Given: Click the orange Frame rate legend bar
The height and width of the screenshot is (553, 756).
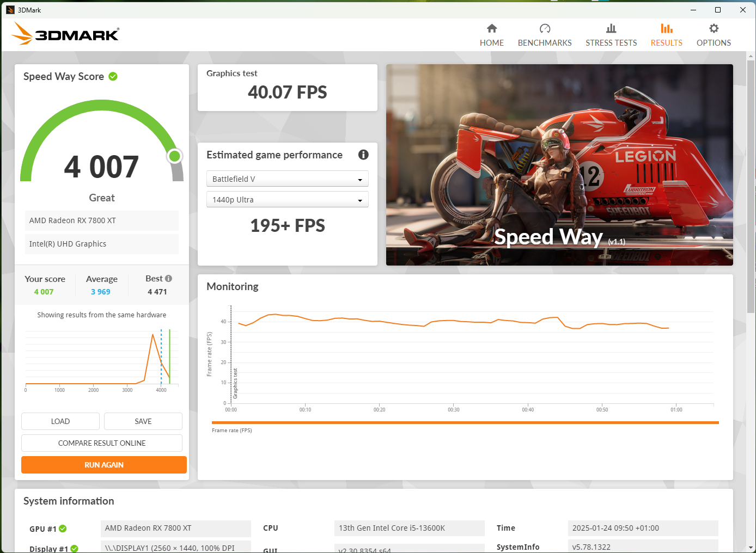Looking at the screenshot, I should click(465, 422).
